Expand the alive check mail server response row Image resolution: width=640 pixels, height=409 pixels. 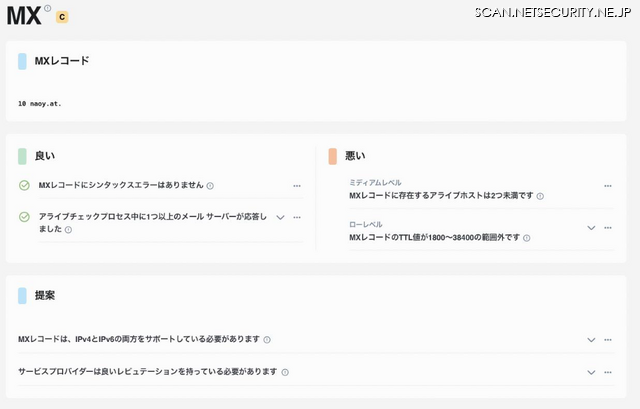pos(280,217)
